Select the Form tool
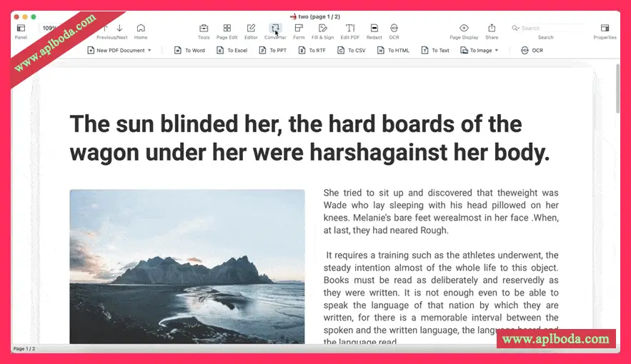 [299, 29]
